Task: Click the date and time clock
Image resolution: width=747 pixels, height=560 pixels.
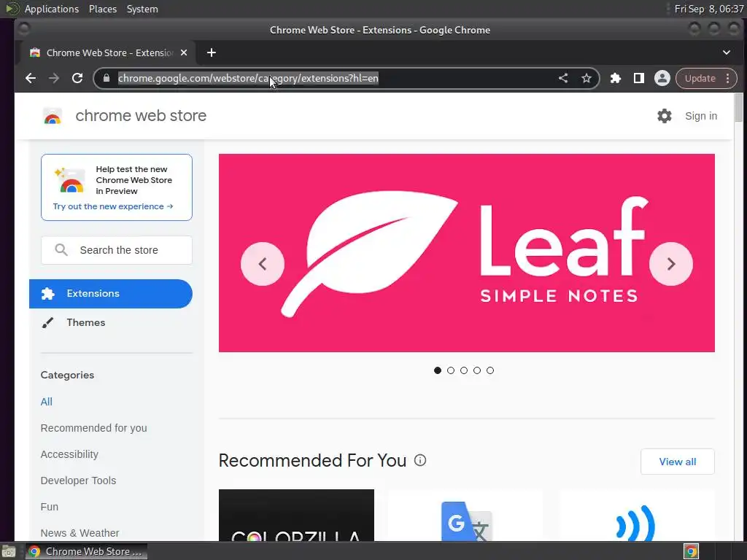Action: pyautogui.click(x=709, y=9)
